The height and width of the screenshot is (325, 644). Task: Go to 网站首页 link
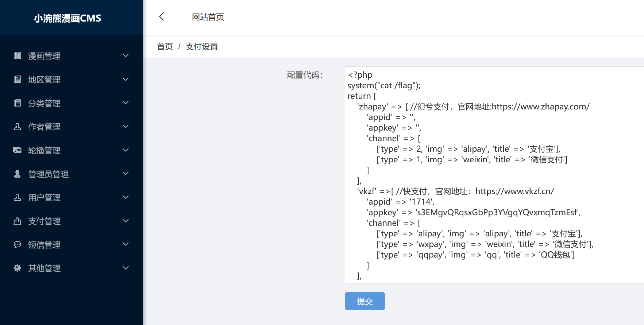tap(208, 17)
